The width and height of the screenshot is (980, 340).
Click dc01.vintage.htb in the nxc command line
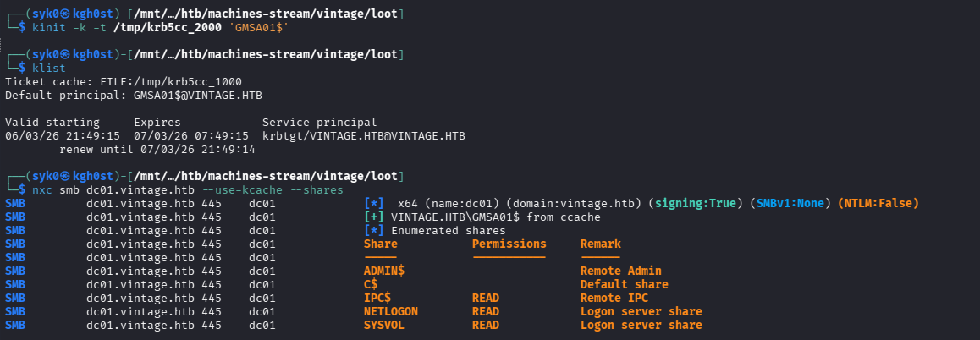tap(140, 189)
